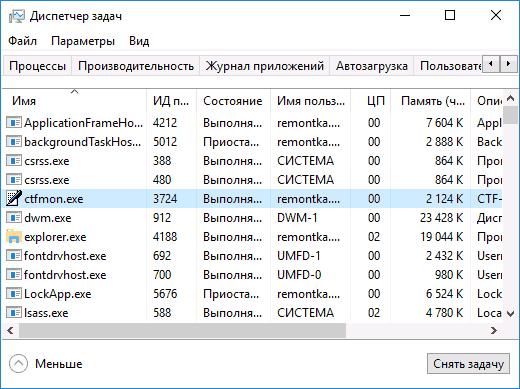
Task: Sort by Имя пользователя column header
Action: pos(310,101)
